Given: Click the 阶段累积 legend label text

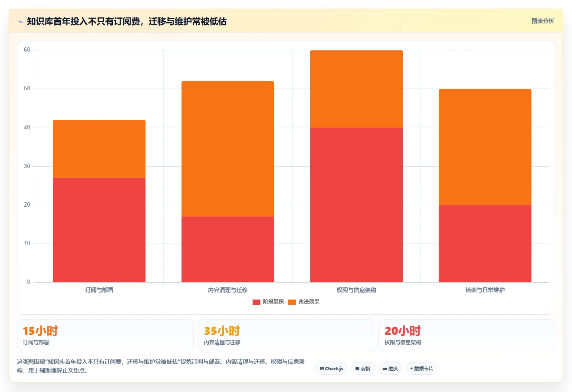Looking at the screenshot, I should pyautogui.click(x=273, y=302).
